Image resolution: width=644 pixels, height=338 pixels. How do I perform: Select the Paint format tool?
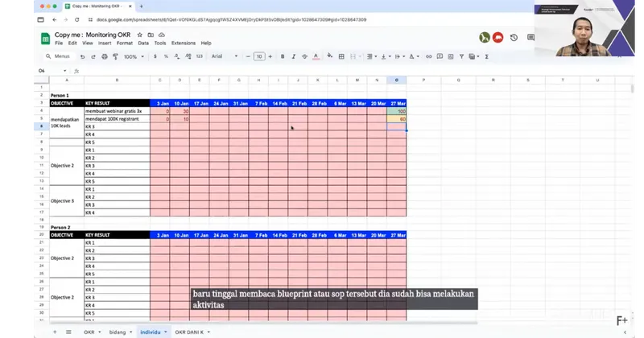coord(115,56)
